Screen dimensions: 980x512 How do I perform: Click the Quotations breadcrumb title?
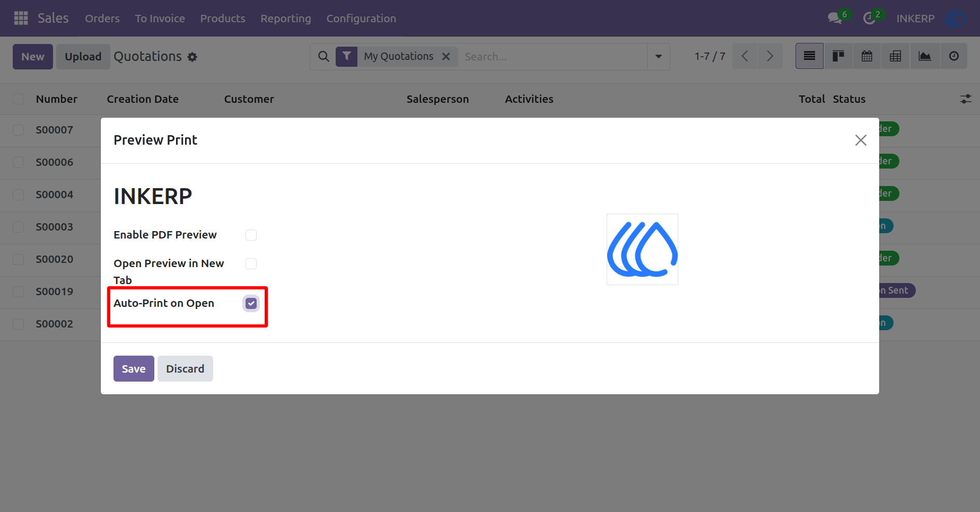click(147, 57)
